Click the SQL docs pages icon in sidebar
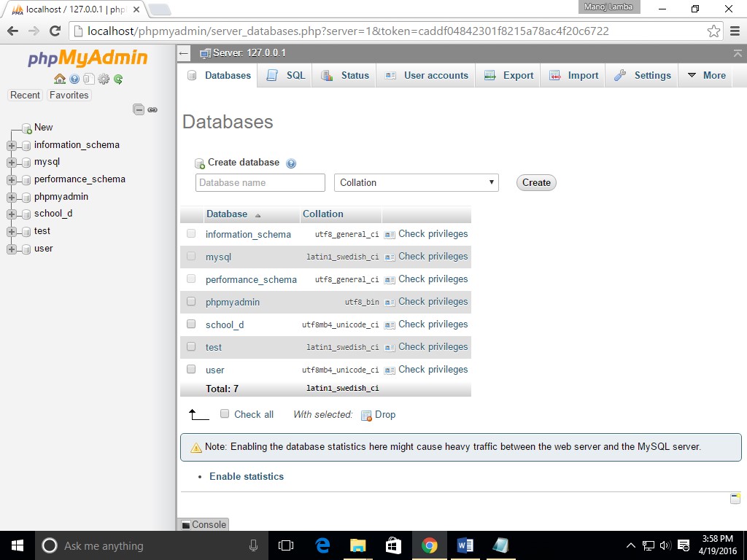 tap(88, 79)
